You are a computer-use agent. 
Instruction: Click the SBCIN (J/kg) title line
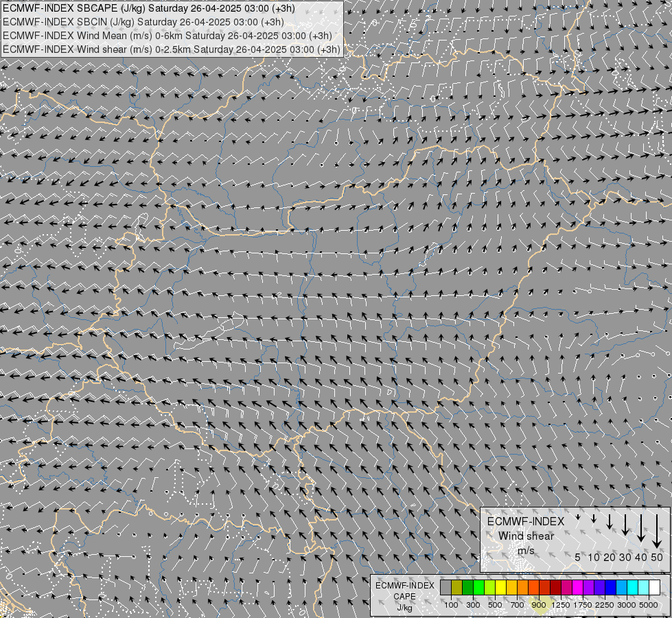tap(143, 22)
